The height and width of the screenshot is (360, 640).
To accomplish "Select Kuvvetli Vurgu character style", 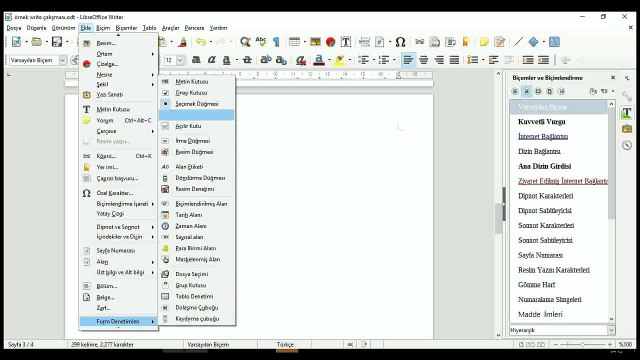I will click(x=542, y=122).
